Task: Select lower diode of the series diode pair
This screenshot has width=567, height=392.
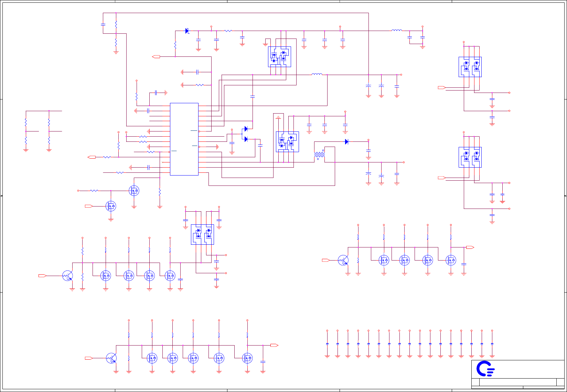Action: [246, 139]
